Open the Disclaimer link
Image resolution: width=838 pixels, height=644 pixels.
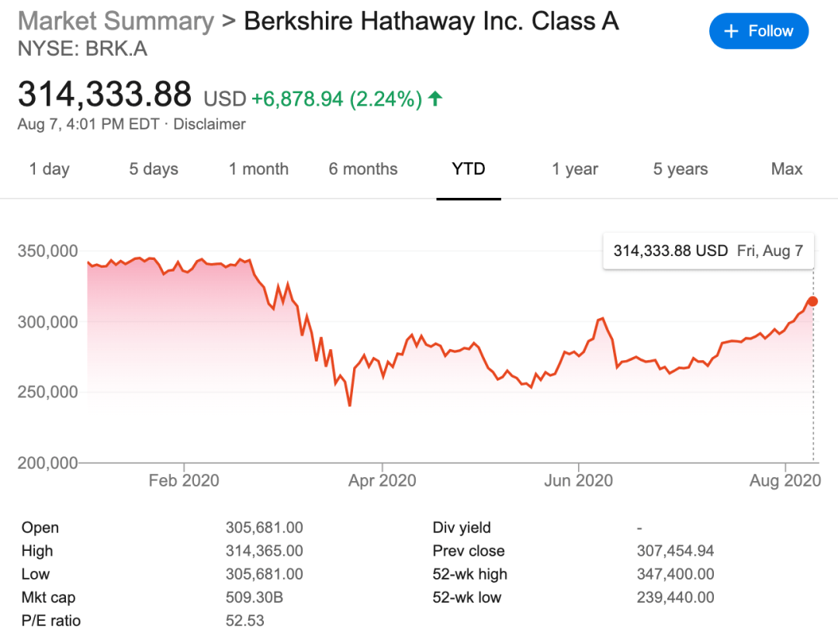209,124
